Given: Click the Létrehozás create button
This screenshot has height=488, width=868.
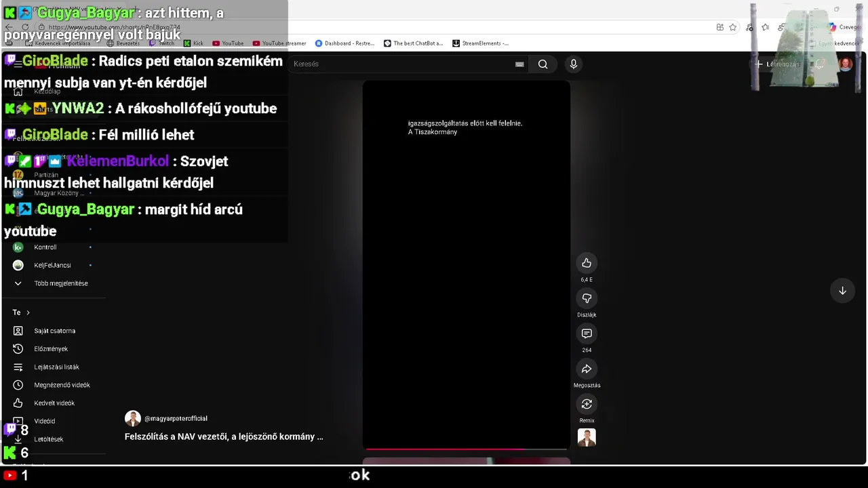Looking at the screenshot, I should (778, 64).
